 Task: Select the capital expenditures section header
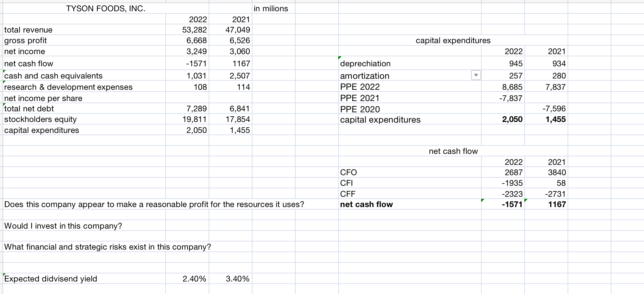pyautogui.click(x=453, y=40)
